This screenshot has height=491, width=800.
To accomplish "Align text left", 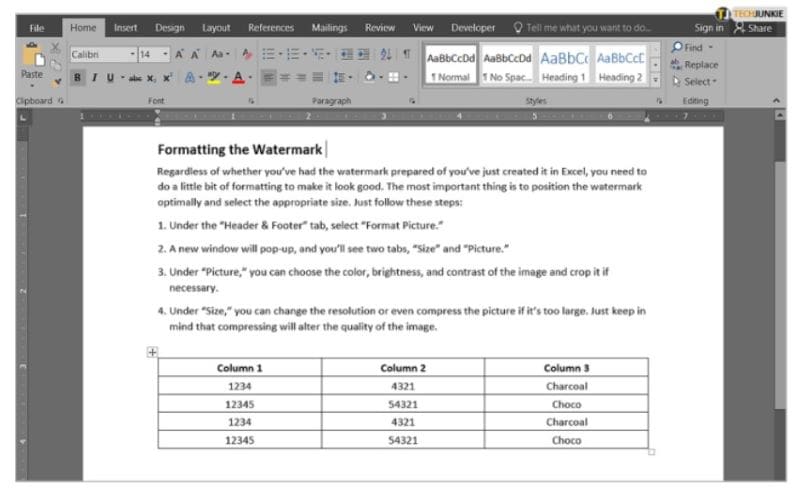I will coord(268,78).
